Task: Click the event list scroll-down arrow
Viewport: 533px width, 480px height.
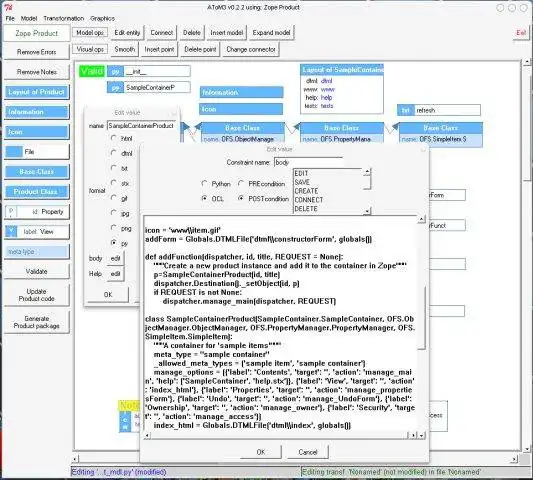Action: (x=367, y=211)
